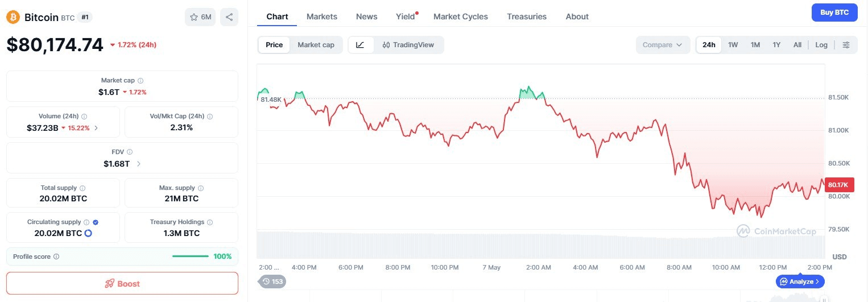Click the Bitcoin orange logo icon

click(x=13, y=17)
